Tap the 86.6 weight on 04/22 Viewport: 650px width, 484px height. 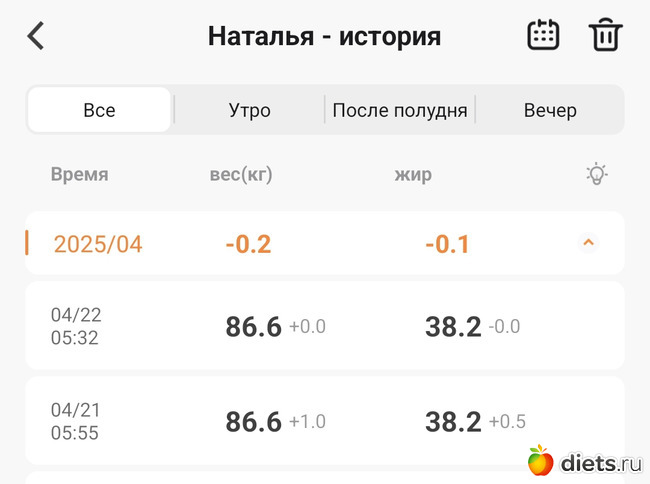point(253,327)
